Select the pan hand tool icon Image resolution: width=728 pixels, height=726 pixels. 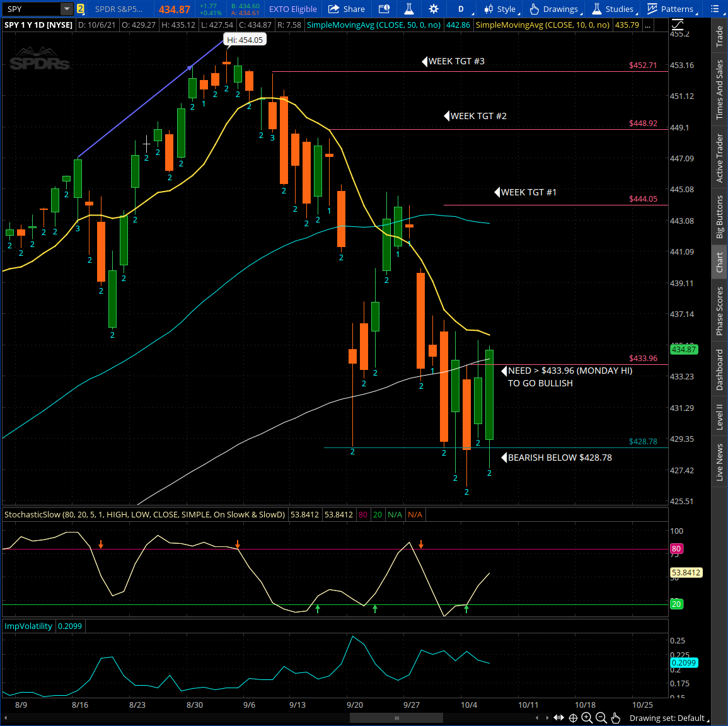[616, 718]
